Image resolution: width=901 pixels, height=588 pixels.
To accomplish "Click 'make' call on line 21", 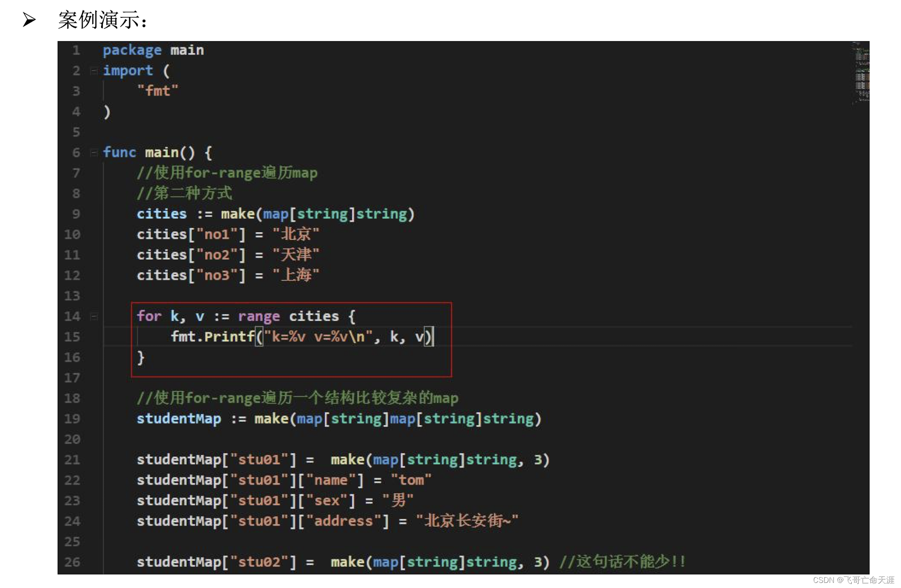I will click(x=348, y=459).
